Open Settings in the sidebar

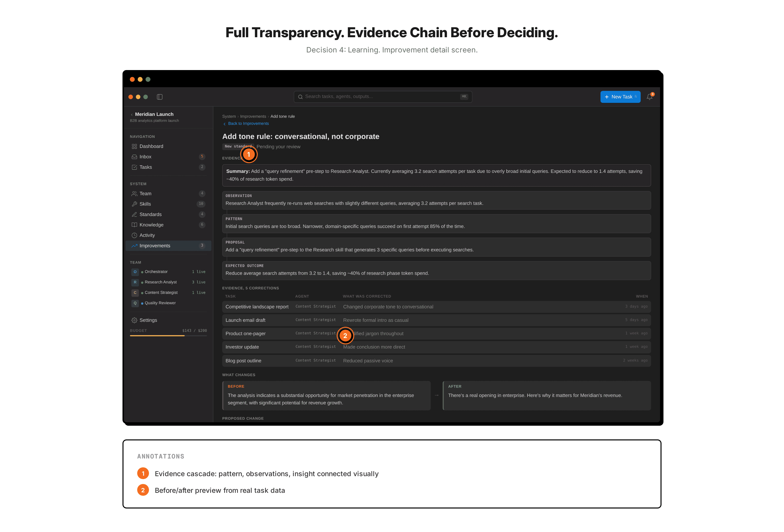pyautogui.click(x=168, y=320)
